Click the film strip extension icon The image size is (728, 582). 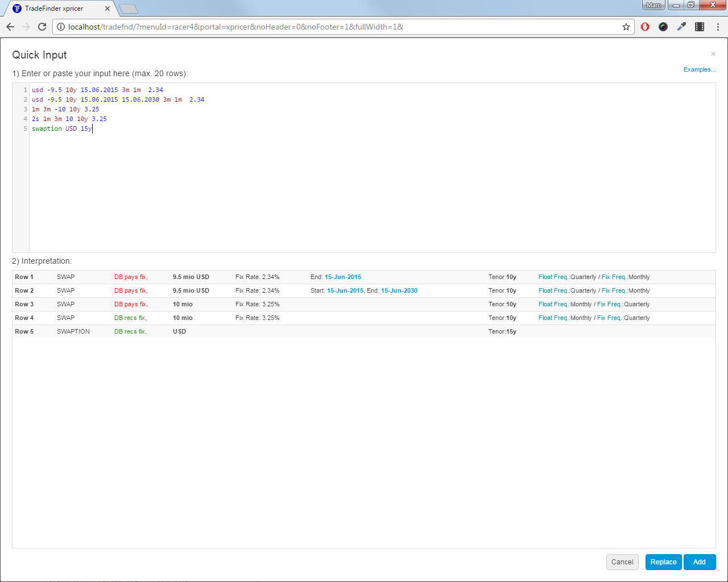(x=700, y=27)
